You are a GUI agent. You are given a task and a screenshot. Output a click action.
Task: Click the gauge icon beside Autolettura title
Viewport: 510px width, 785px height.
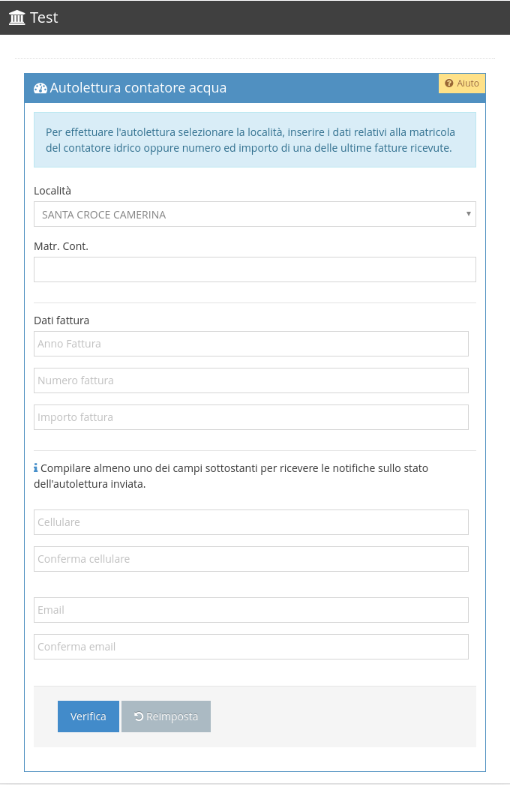tap(40, 88)
